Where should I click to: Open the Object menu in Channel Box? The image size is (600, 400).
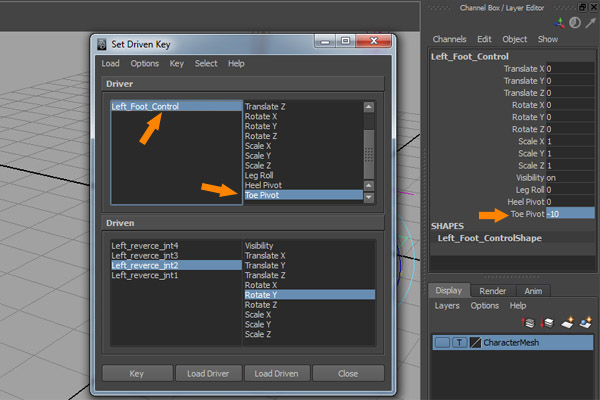[515, 39]
